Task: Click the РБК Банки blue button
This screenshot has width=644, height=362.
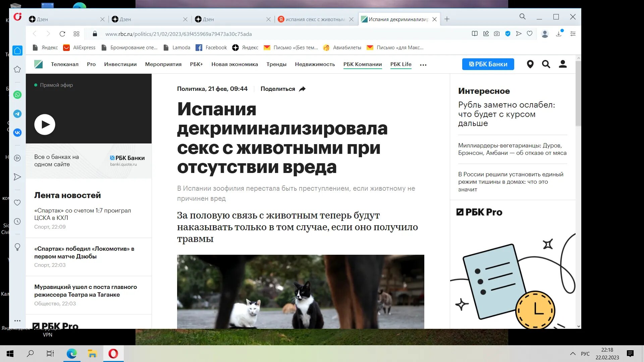Action: coord(488,64)
